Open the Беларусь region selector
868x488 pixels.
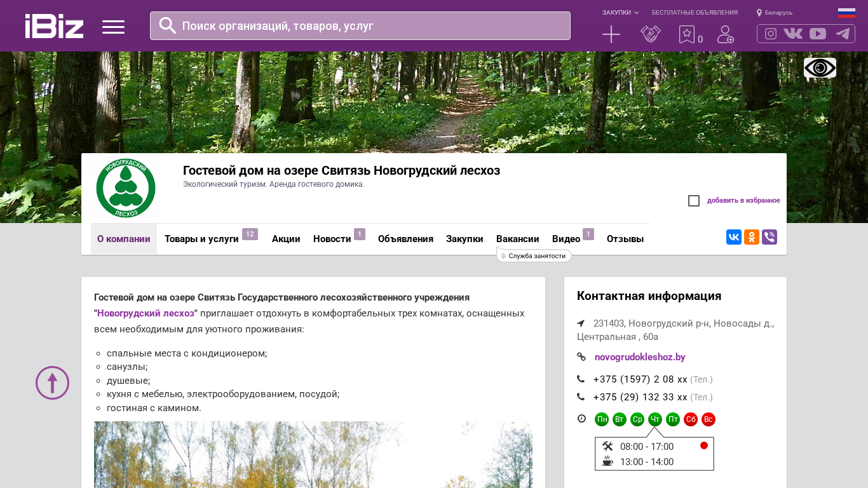tap(775, 13)
